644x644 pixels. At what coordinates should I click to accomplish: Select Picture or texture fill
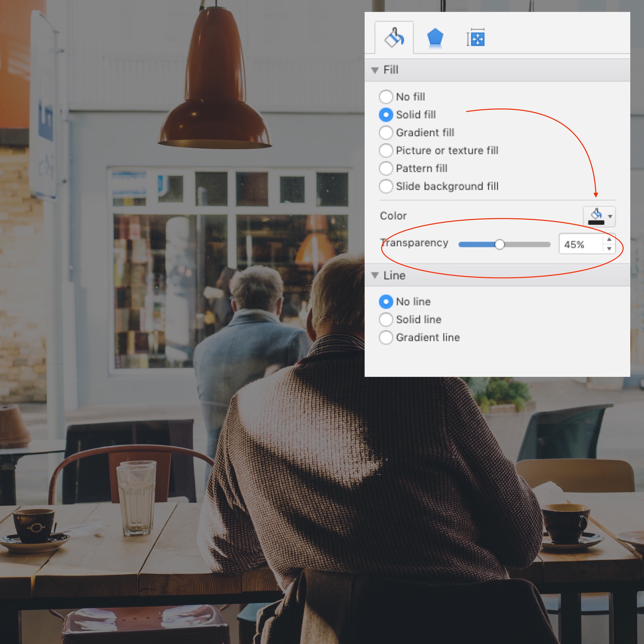[x=386, y=150]
